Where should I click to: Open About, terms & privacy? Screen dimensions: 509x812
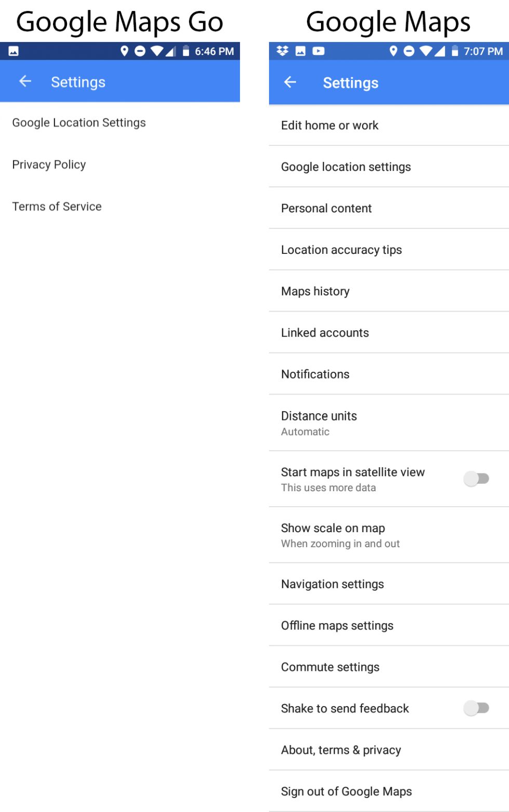(341, 750)
